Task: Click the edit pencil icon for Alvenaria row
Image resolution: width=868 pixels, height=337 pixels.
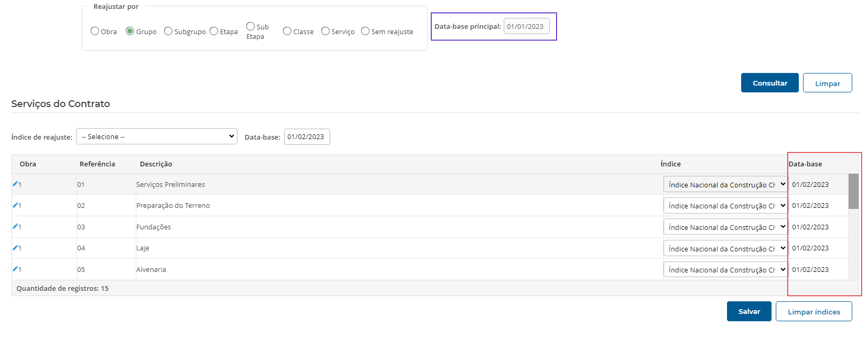Action: click(16, 269)
